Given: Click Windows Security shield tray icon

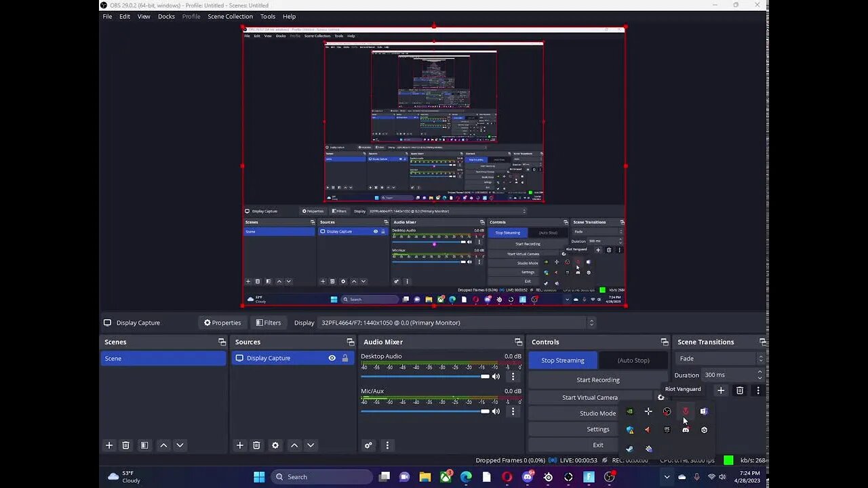Looking at the screenshot, I should pos(630,430).
